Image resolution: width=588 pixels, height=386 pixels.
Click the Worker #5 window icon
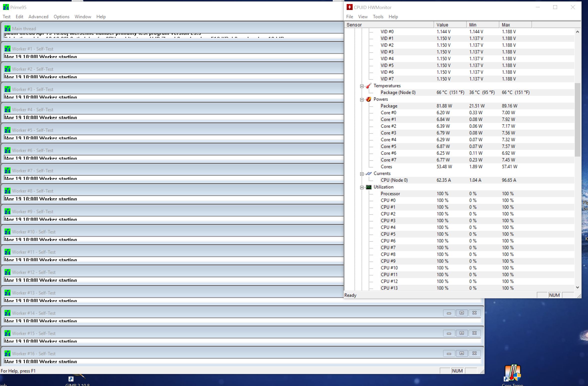(x=7, y=130)
